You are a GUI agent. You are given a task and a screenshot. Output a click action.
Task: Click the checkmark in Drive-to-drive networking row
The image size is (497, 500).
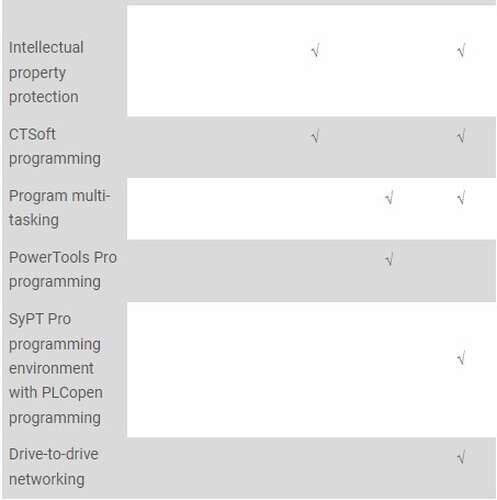[461, 457]
